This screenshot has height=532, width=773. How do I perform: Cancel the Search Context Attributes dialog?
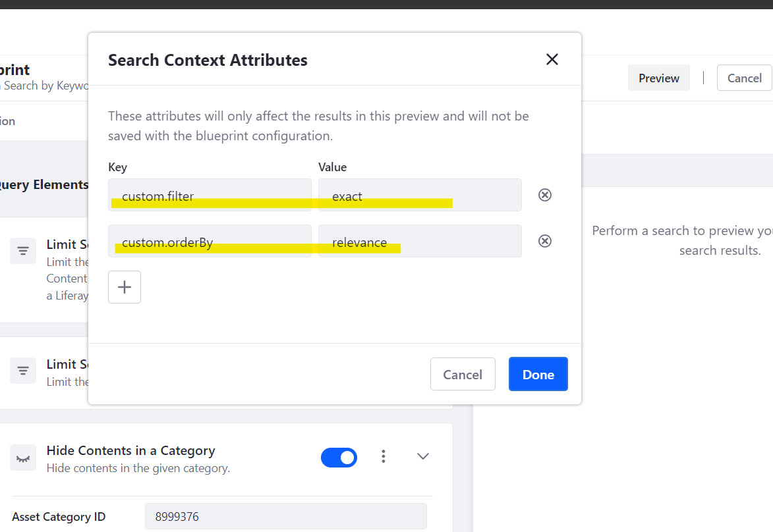click(x=462, y=374)
